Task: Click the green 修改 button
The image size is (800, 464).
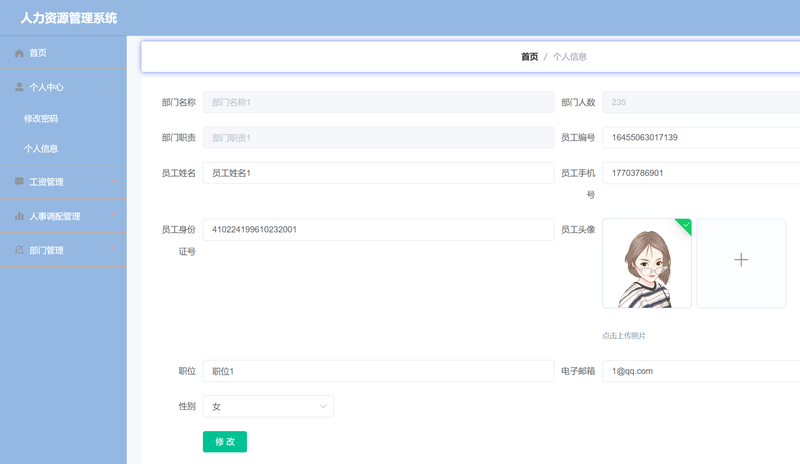Action: [225, 442]
